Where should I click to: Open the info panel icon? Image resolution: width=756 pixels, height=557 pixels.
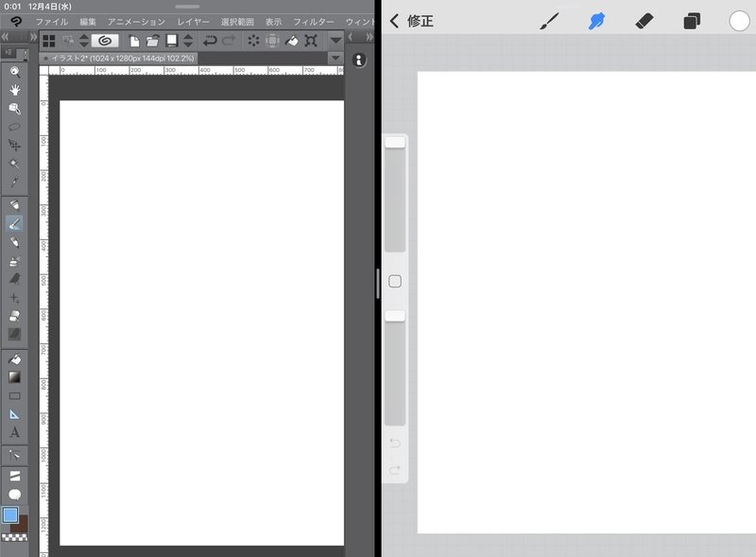[359, 61]
